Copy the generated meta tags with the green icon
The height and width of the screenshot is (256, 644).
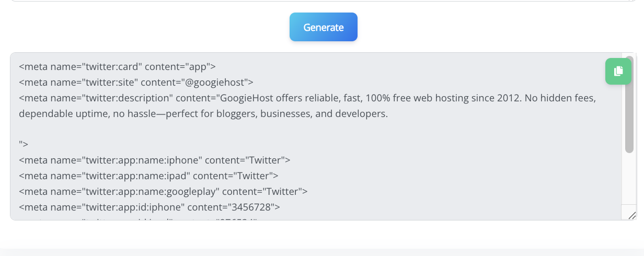(x=618, y=71)
